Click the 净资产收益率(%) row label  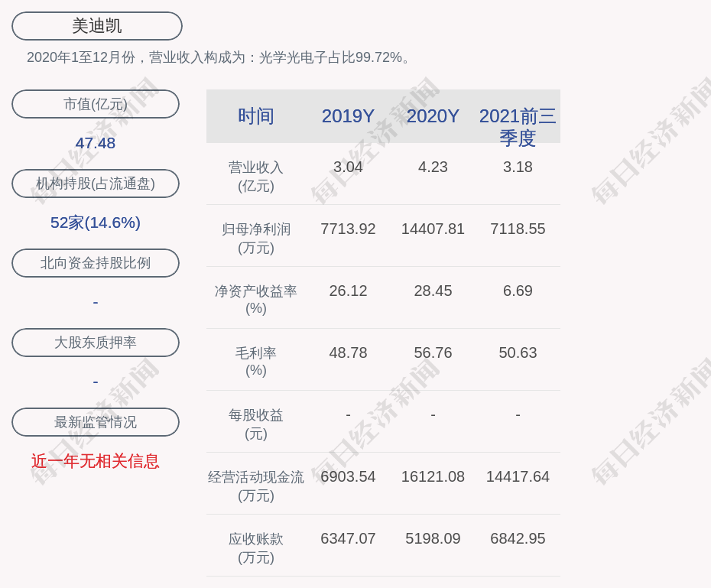click(256, 300)
